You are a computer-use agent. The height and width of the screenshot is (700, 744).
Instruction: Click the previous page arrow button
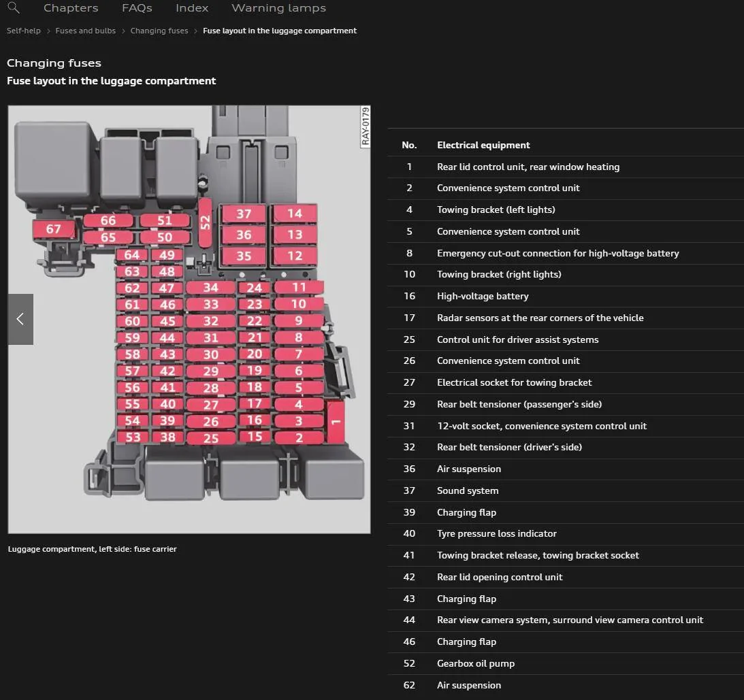tap(20, 319)
